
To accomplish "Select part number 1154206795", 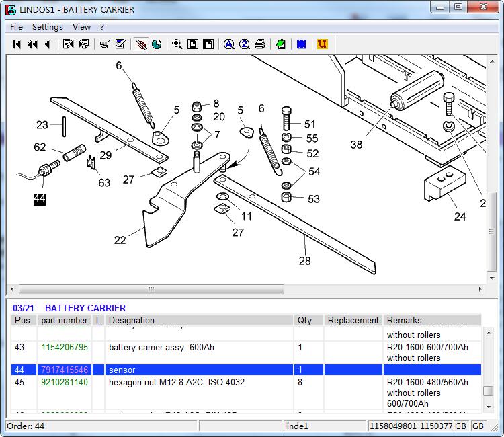I will pyautogui.click(x=65, y=348).
